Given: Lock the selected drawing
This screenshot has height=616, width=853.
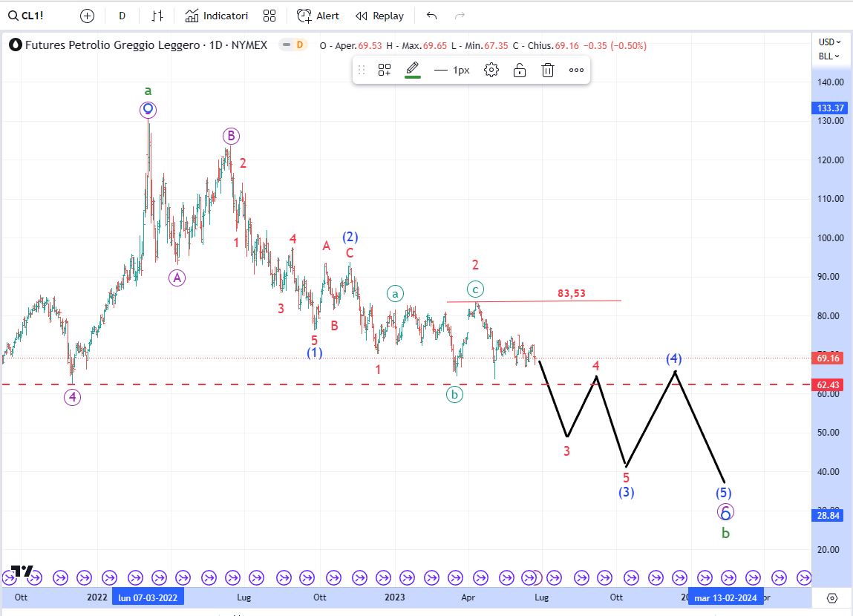Looking at the screenshot, I should coord(520,71).
